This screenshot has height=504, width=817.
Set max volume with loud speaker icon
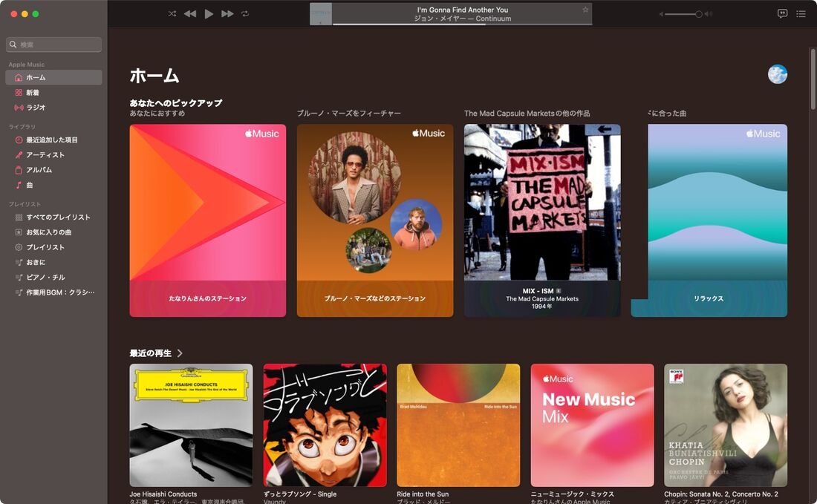[x=708, y=14]
